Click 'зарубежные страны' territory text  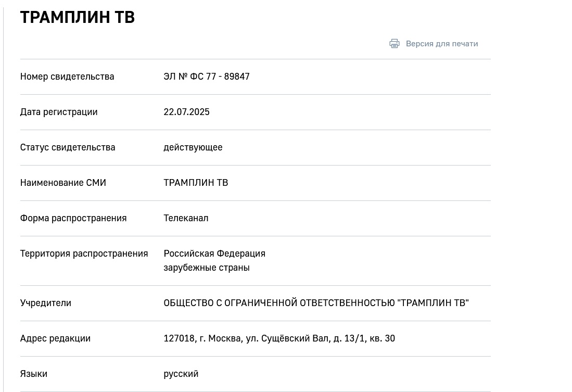[207, 268]
